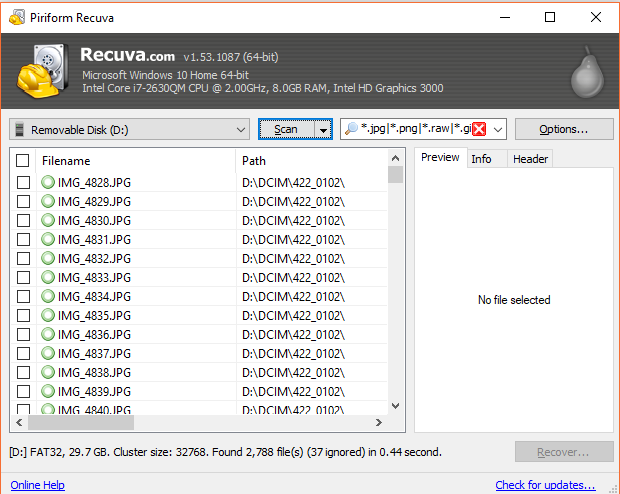Click the magnifier icon in filter box

(351, 129)
